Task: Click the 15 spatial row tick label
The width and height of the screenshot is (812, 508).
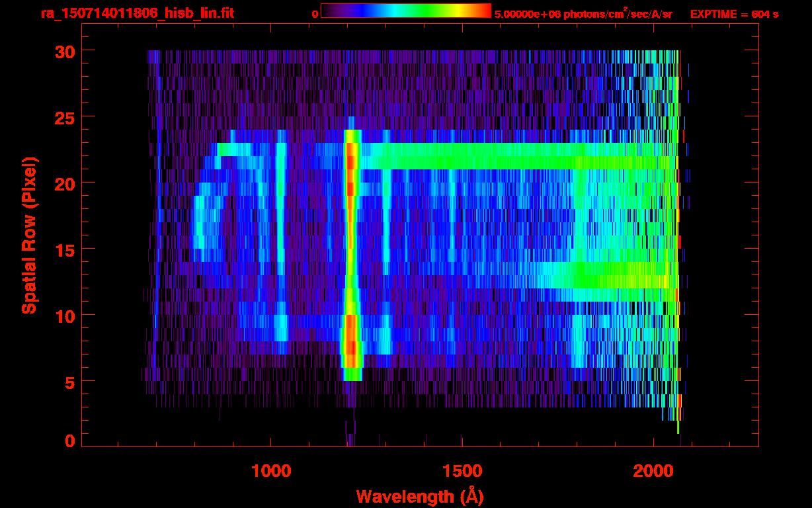Action: pos(65,249)
